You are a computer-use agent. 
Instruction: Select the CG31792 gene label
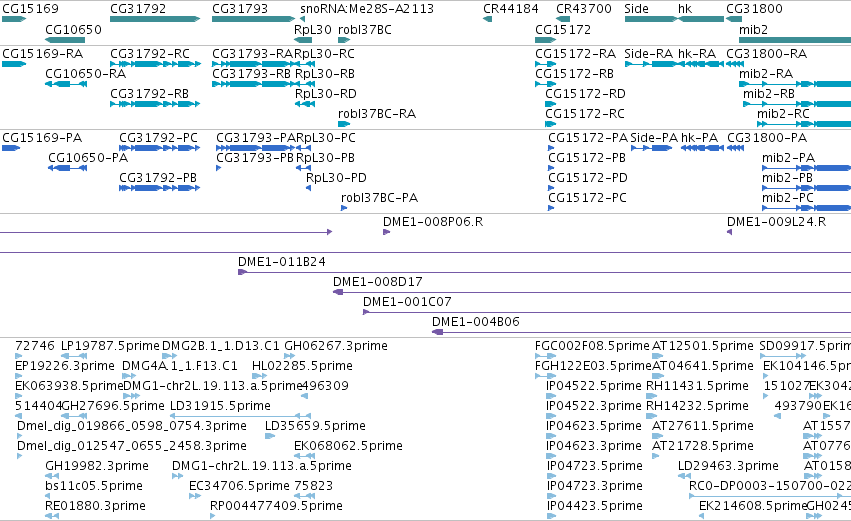(138, 9)
